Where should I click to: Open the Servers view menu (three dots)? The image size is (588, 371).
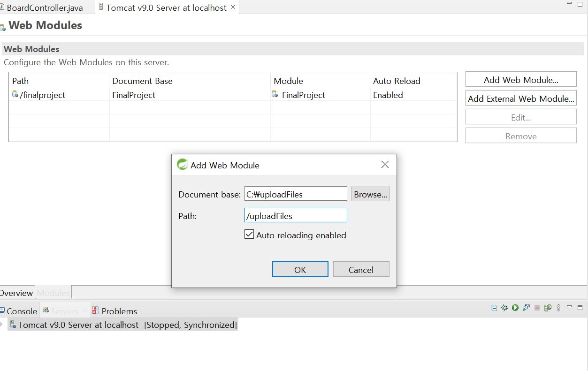pos(558,308)
